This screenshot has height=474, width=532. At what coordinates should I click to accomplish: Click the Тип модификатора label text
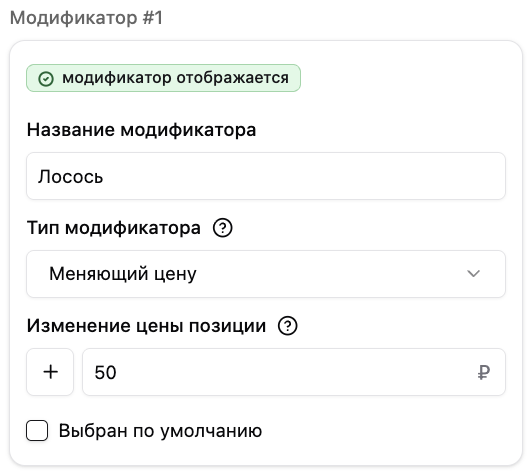coord(114,228)
